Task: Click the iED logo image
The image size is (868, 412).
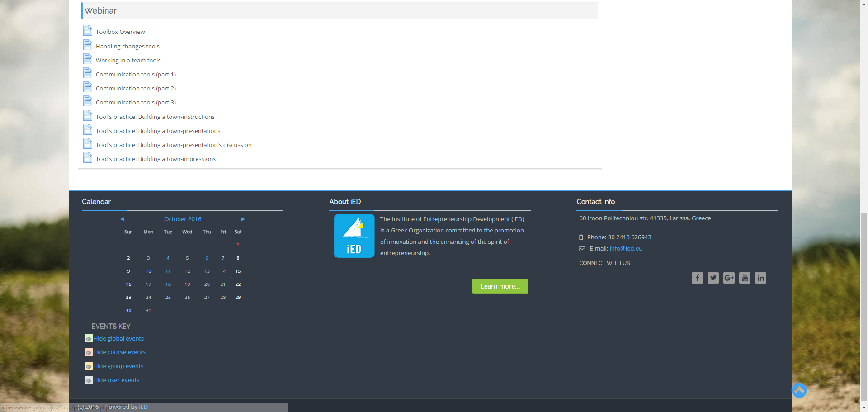Action: [354, 236]
